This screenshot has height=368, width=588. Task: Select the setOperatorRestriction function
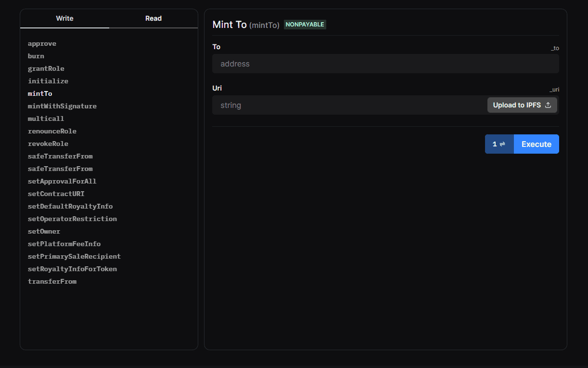72,219
